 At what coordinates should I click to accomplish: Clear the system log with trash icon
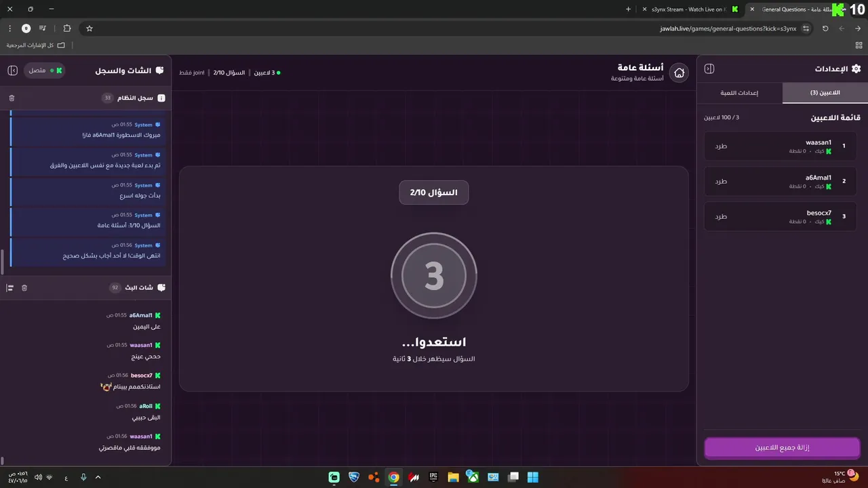click(x=12, y=98)
